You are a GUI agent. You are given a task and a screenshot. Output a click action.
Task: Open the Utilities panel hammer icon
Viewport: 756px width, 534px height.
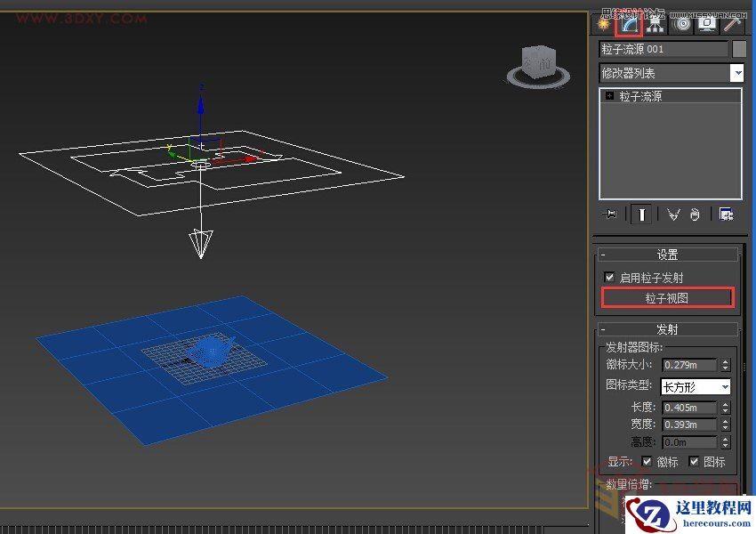[x=729, y=25]
